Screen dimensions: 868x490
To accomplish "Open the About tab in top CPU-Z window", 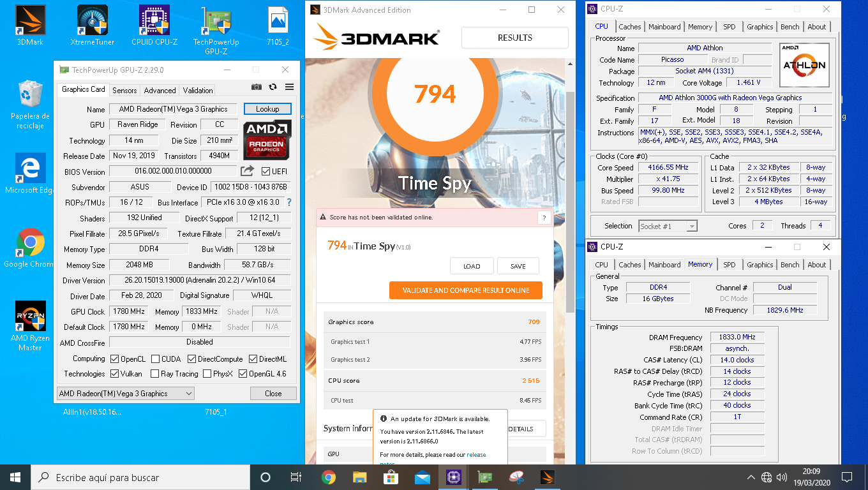I will (817, 27).
